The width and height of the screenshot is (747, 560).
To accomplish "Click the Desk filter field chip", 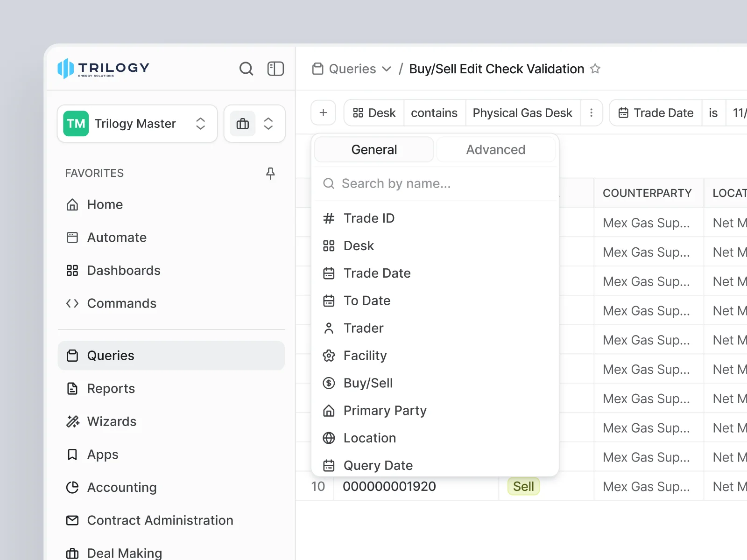I will tap(374, 113).
